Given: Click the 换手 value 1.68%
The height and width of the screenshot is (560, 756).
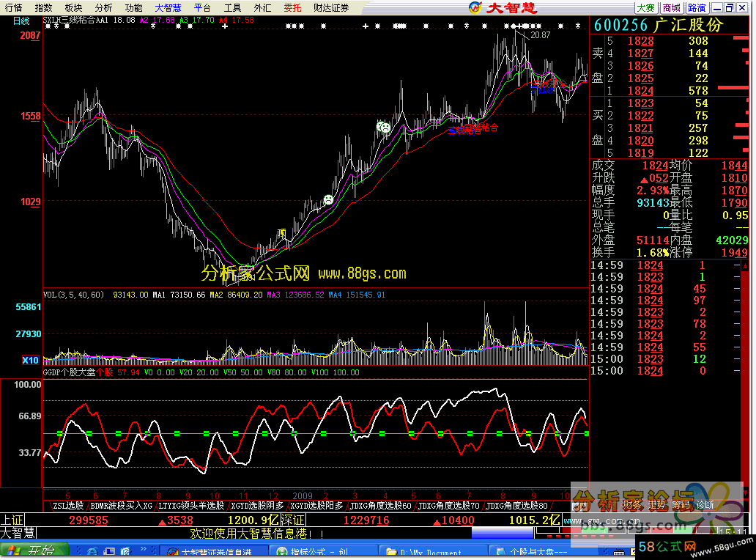Looking at the screenshot, I should click(653, 252).
